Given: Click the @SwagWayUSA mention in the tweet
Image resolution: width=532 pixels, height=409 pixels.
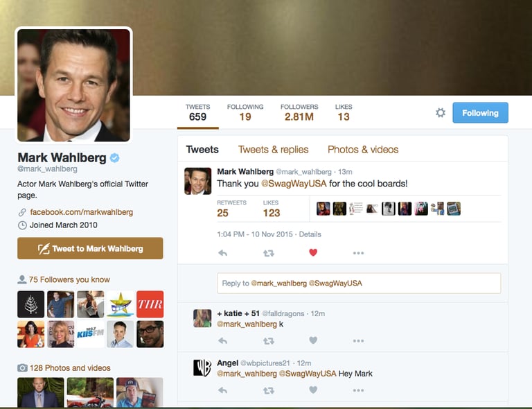Looking at the screenshot, I should 294,184.
